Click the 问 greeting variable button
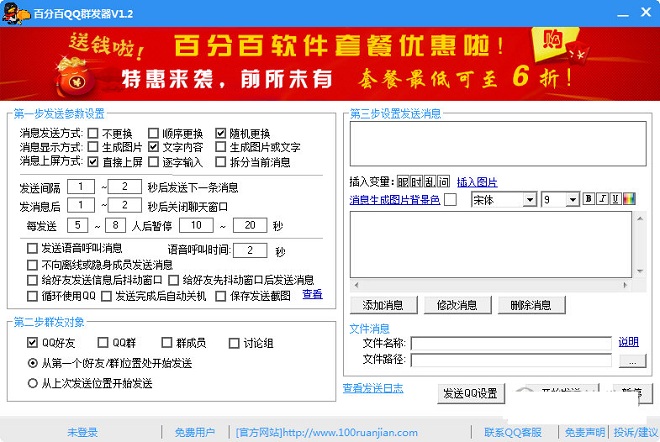The height and width of the screenshot is (442, 660). point(443,181)
